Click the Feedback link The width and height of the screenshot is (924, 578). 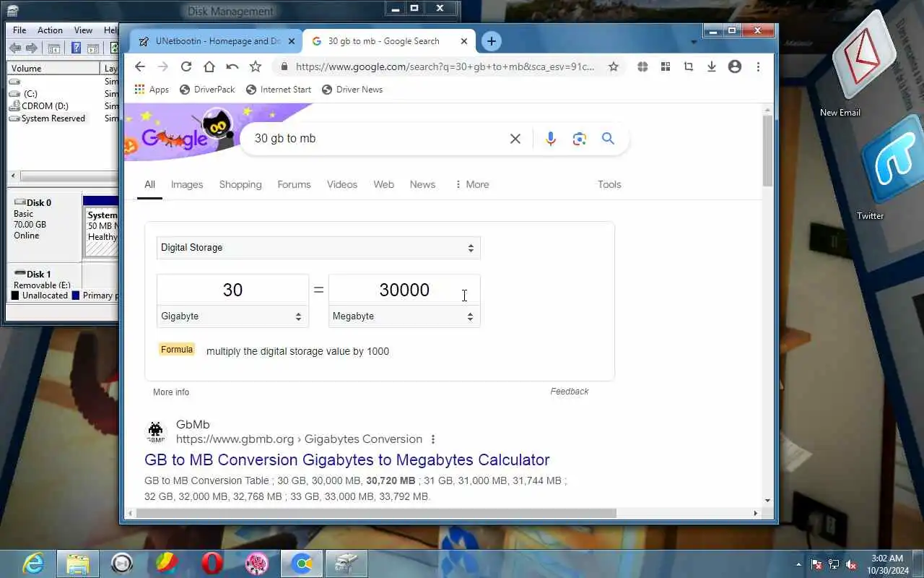click(570, 391)
